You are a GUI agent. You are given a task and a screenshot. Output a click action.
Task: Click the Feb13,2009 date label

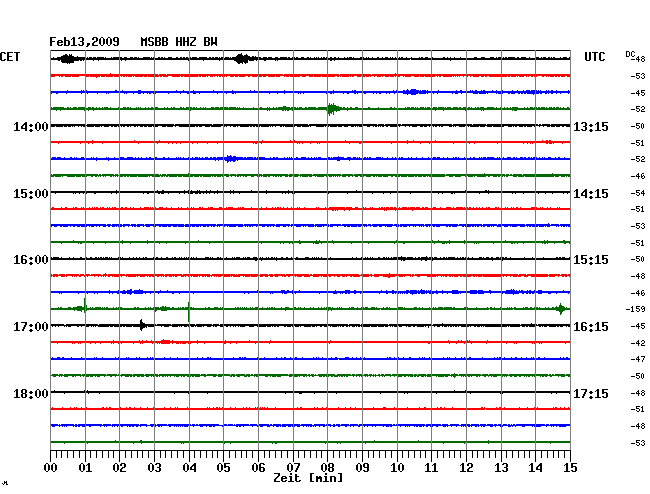click(85, 42)
